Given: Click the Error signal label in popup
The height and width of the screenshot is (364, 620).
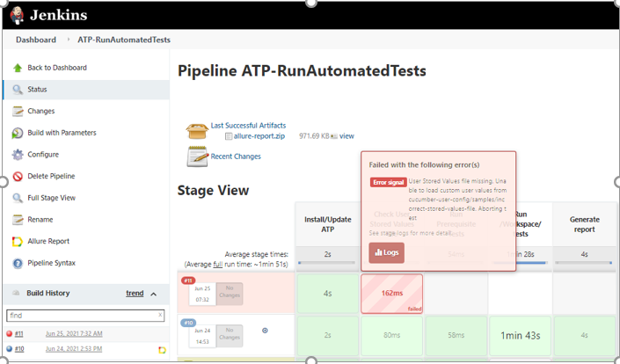Looking at the screenshot, I should click(388, 182).
